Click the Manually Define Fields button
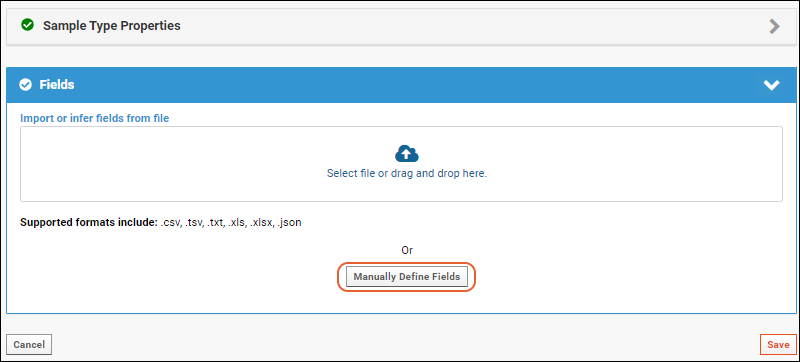800x362 pixels. (x=407, y=277)
